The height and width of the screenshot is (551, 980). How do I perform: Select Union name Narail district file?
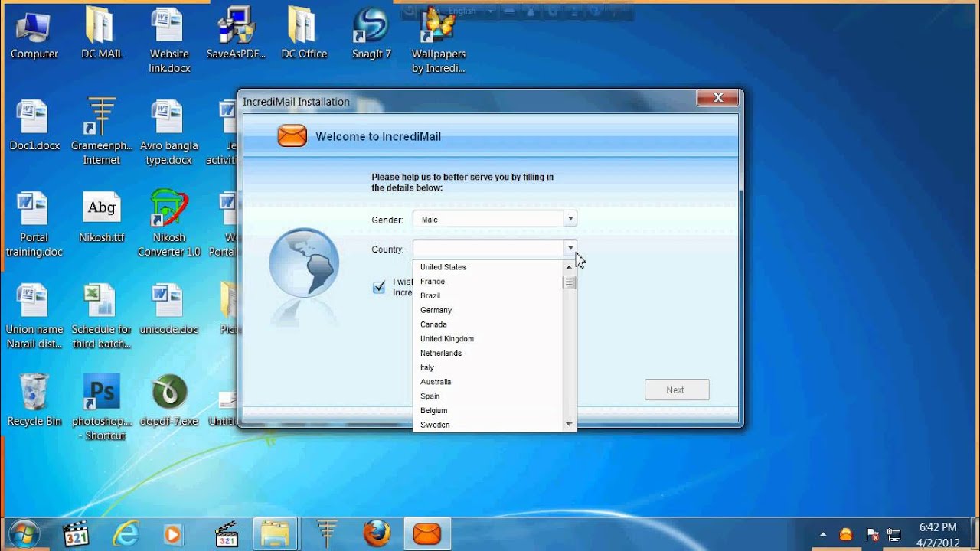[34, 316]
